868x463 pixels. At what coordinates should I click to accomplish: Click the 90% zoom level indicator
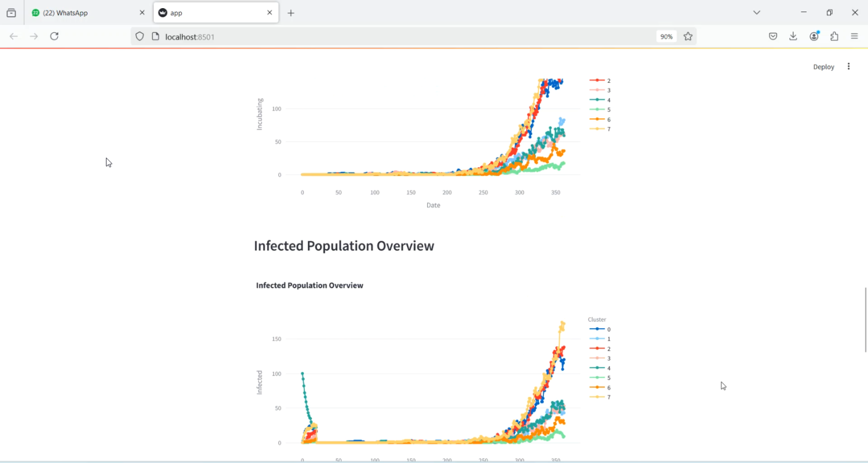point(667,36)
